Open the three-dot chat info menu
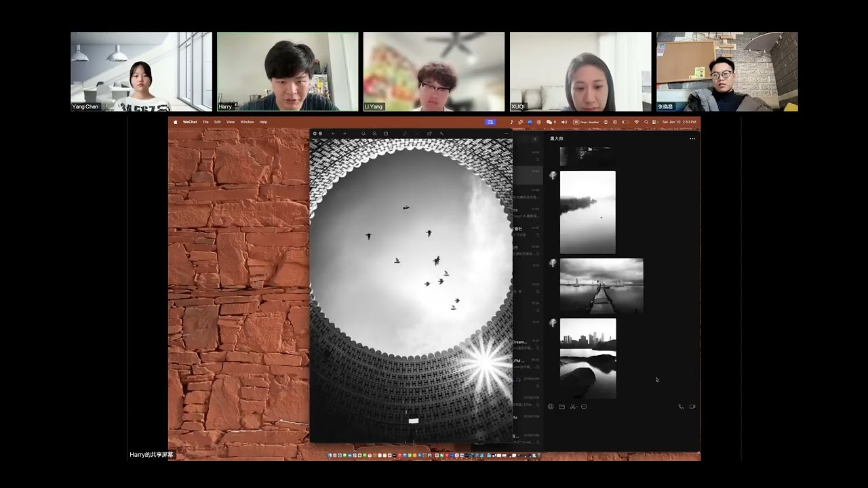868x488 pixels. point(692,138)
